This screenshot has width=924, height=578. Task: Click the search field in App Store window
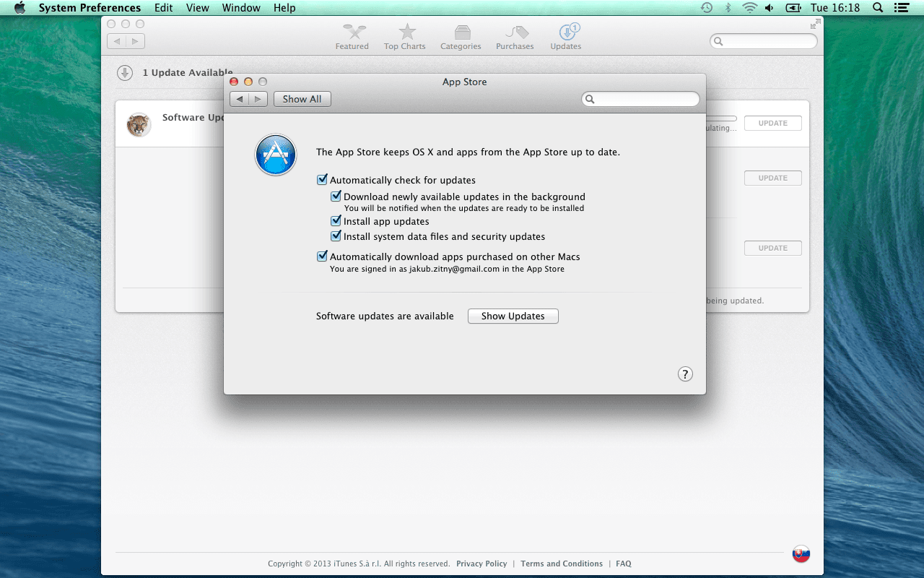click(764, 41)
